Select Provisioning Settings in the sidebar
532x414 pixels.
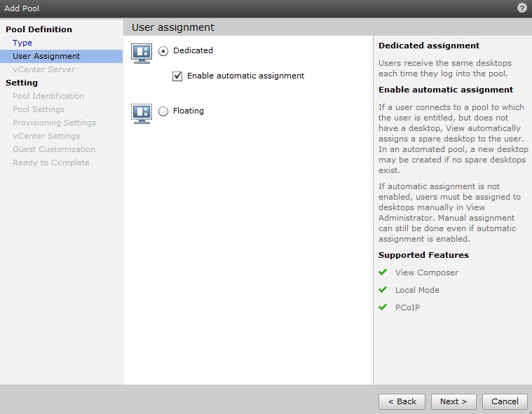pyautogui.click(x=54, y=123)
